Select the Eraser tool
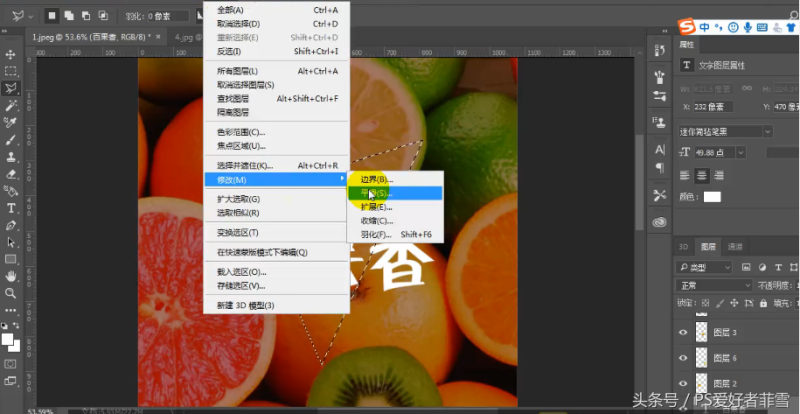 click(10, 174)
